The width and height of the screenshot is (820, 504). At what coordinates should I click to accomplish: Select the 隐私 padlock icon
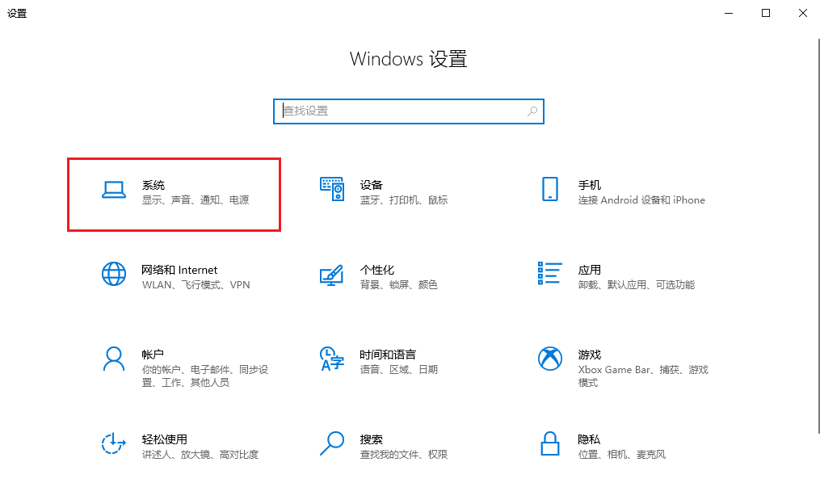coord(549,443)
